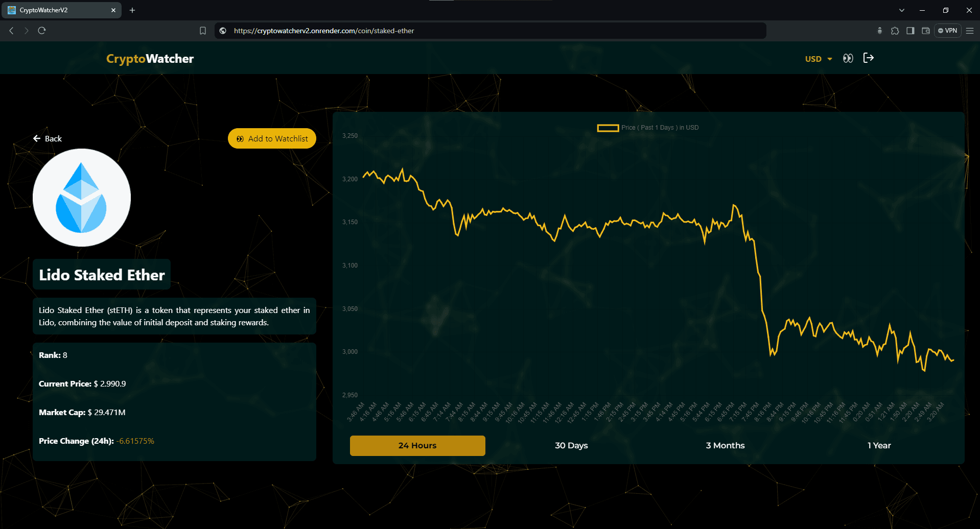Go Back to the coin list
The height and width of the screenshot is (529, 980).
48,138
